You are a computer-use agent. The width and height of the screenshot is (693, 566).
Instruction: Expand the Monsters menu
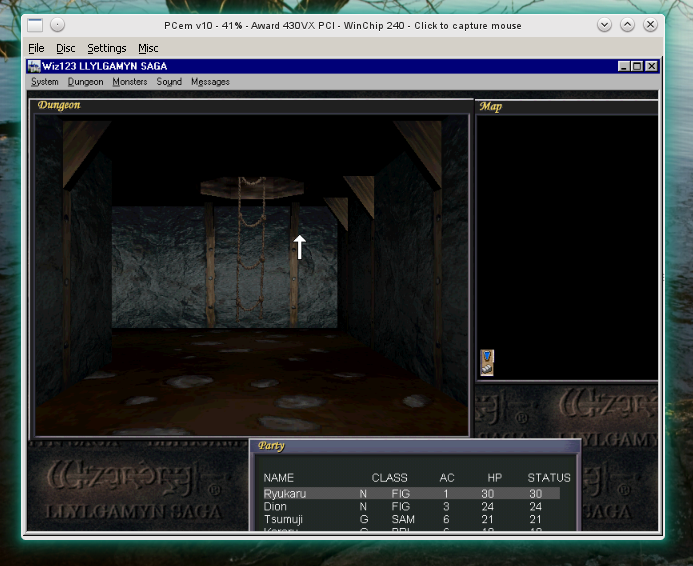click(x=130, y=82)
